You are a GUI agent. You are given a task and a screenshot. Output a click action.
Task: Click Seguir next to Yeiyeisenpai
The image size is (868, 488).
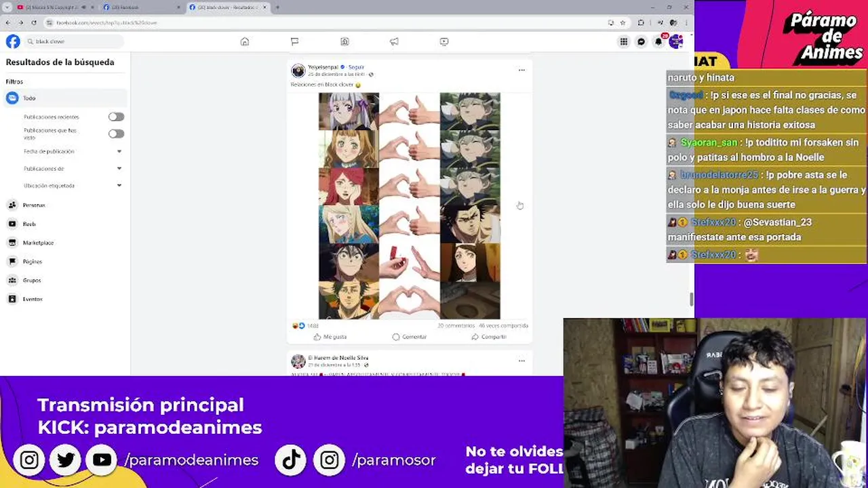point(356,67)
